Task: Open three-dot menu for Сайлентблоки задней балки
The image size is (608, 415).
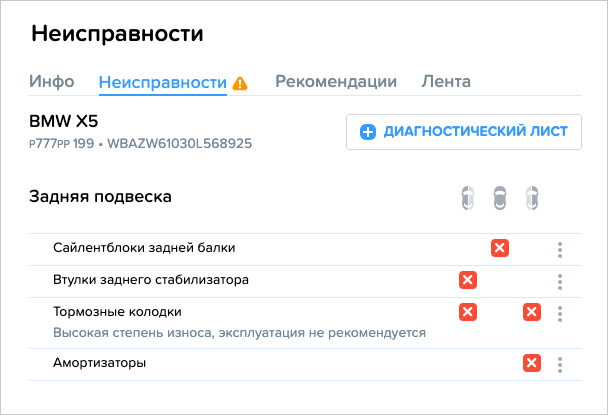Action: pos(560,250)
